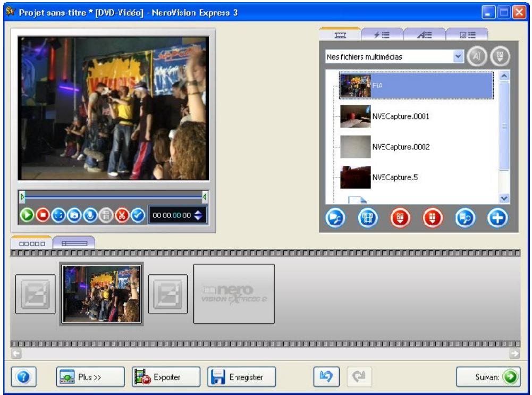Click the Suivant button
Viewport: 532px width, 395px height.
click(x=488, y=377)
